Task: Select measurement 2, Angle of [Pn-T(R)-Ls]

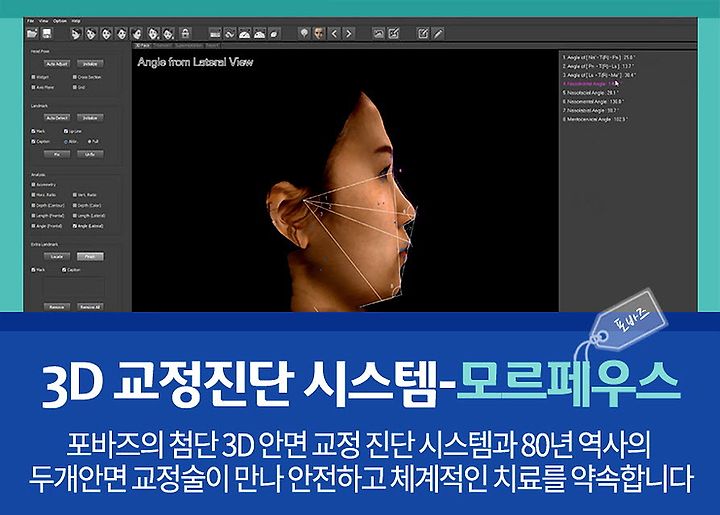Action: pos(598,66)
